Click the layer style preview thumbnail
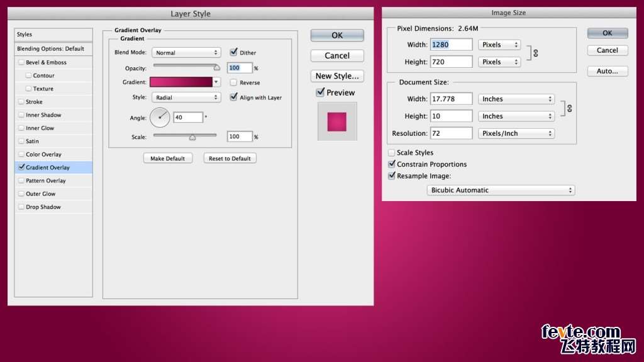This screenshot has height=362, width=644. click(x=337, y=121)
